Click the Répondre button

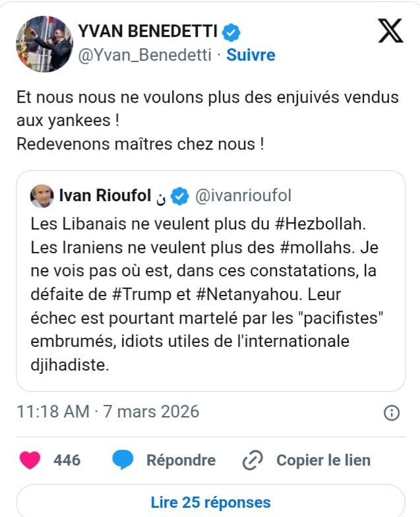pos(181,460)
